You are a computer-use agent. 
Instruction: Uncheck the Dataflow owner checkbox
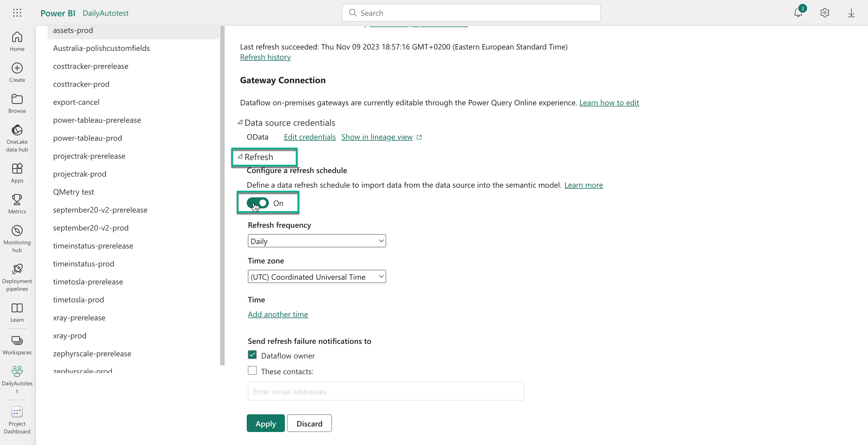point(252,355)
